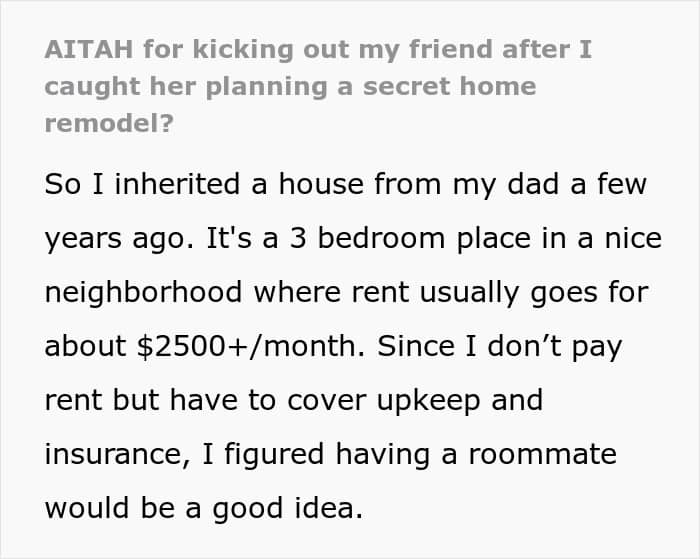Click the word "friend" in the title
Viewport: 700px width, 559px height.
pos(450,49)
